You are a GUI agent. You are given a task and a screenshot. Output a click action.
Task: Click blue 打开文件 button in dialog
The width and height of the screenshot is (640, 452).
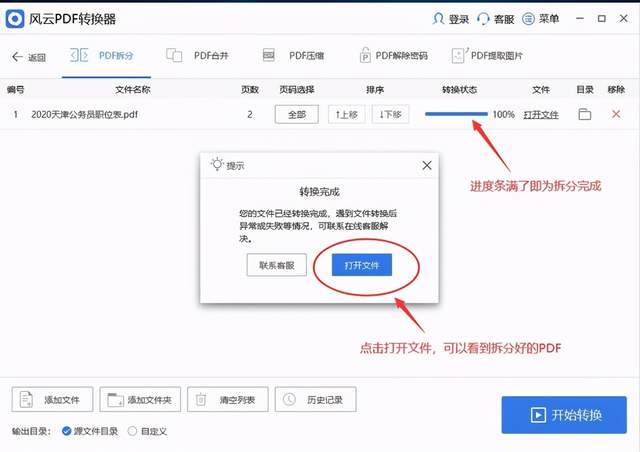(x=362, y=265)
